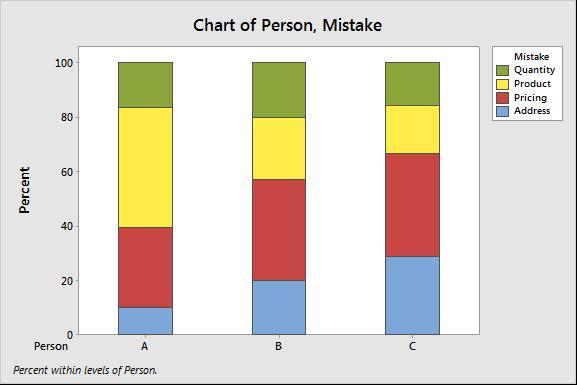Click the yellow Product segment of bar B
The image size is (577, 385).
[x=279, y=149]
